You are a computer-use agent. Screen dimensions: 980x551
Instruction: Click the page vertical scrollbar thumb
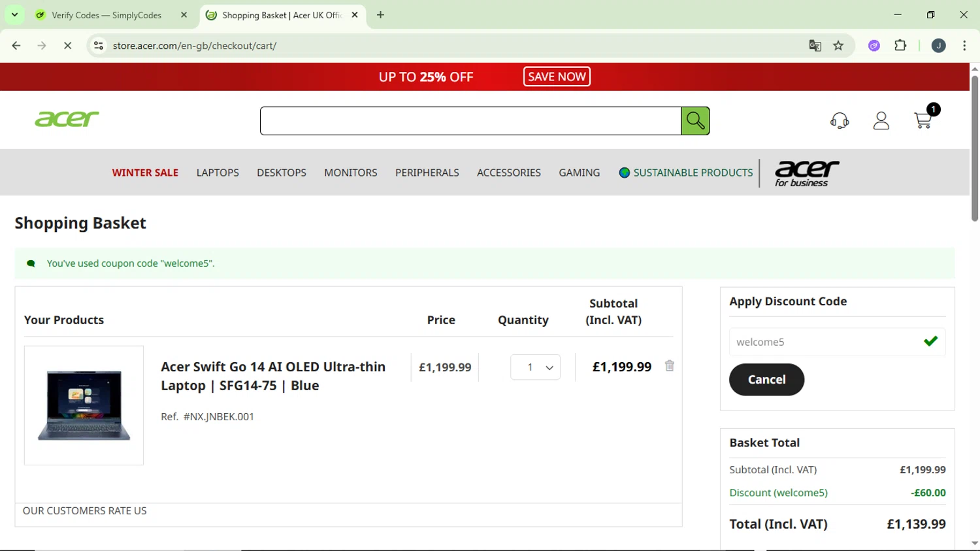pos(975,148)
